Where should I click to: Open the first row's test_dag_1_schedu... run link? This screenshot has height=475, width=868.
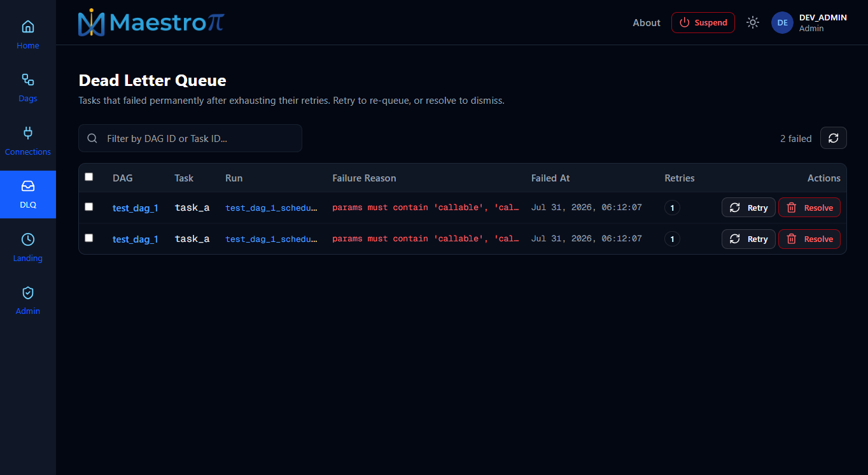(x=272, y=208)
